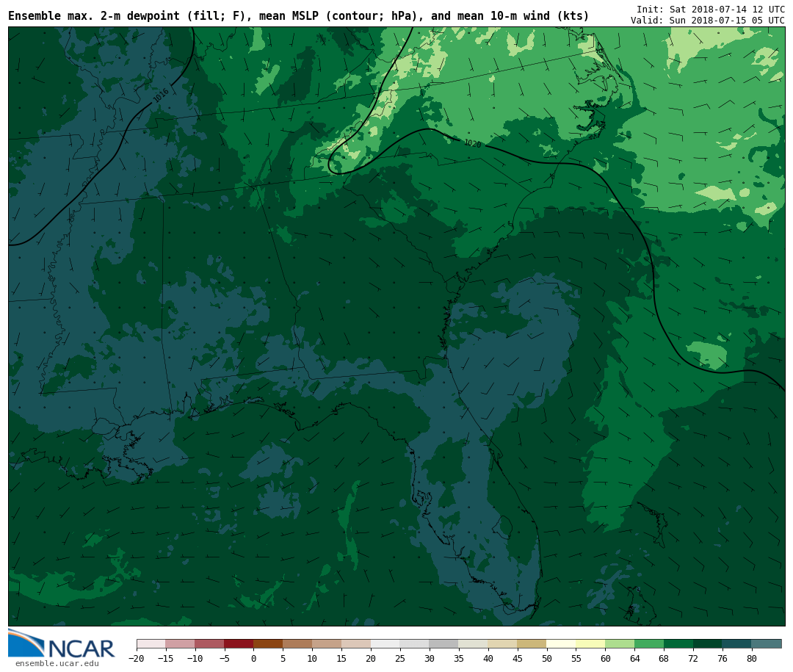Open the ensemble.ucar.edu link
This screenshot has height=672, width=793.
pos(57,664)
